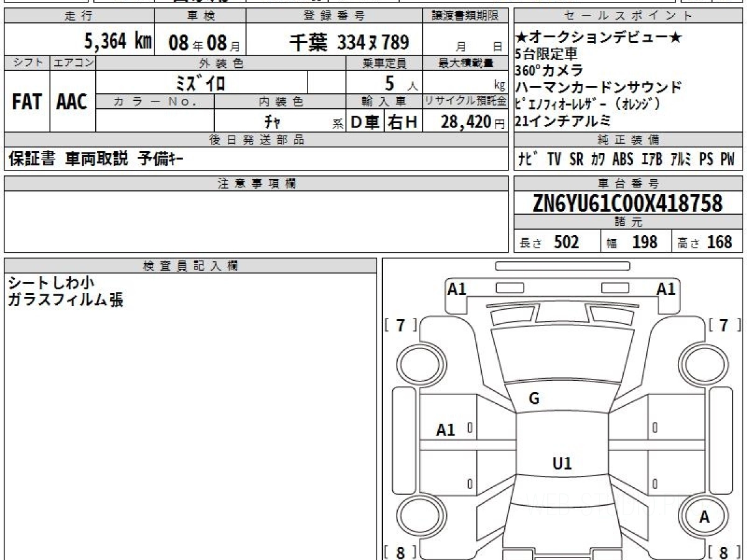Click the 注意事項欄 header
This screenshot has width=747, height=560.
click(x=256, y=184)
